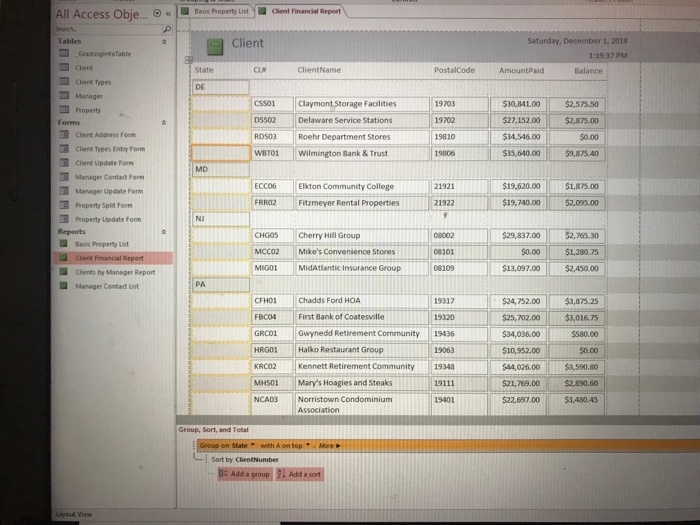Image resolution: width=700 pixels, height=525 pixels.
Task: Switch to Basic Property List tab
Action: [x=216, y=11]
